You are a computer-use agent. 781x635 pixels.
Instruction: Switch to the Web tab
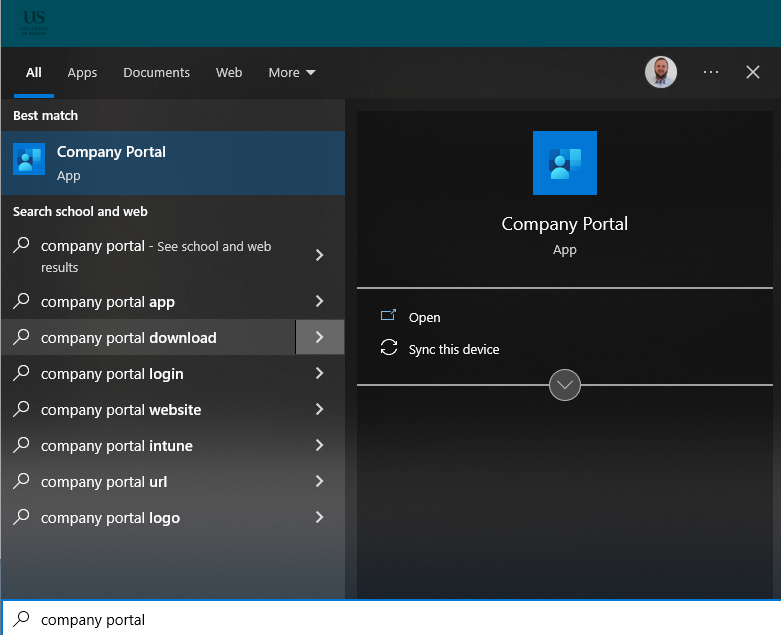229,73
